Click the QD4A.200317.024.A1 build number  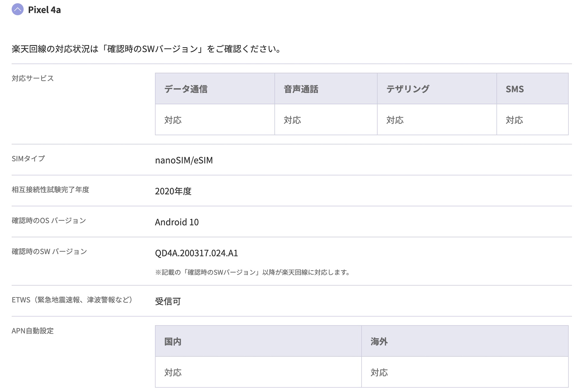point(196,253)
